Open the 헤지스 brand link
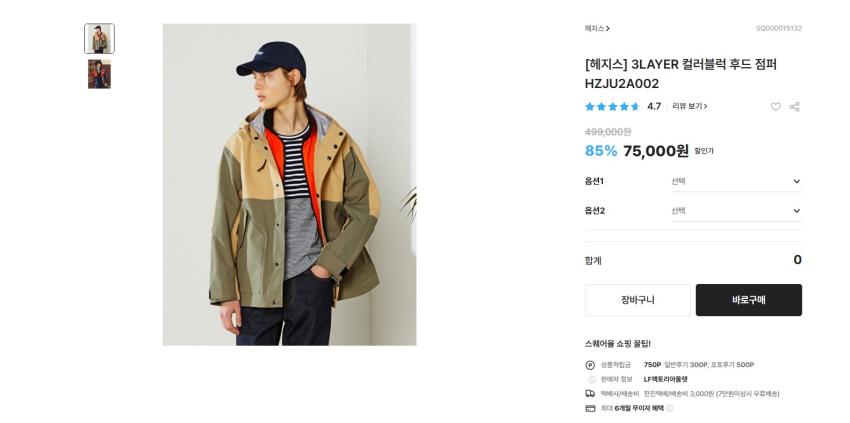The width and height of the screenshot is (850, 423). [x=597, y=28]
